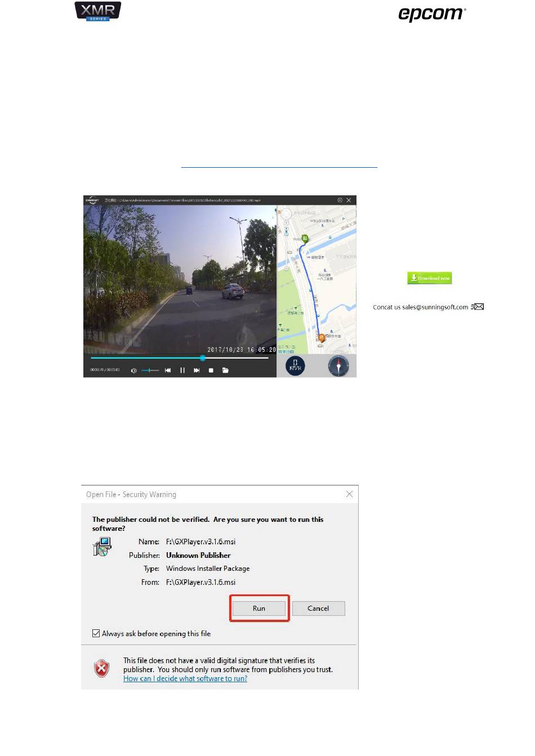Click the underlined blue link under the header
535x756 pixels.
(279, 167)
